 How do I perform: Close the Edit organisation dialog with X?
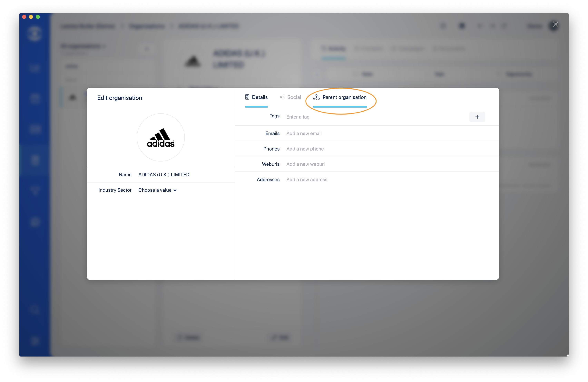(x=555, y=24)
